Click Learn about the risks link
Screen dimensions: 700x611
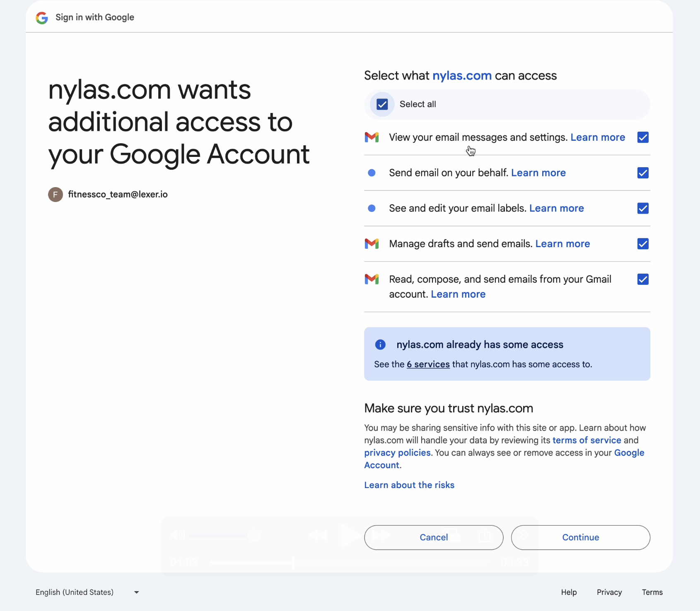(x=409, y=485)
